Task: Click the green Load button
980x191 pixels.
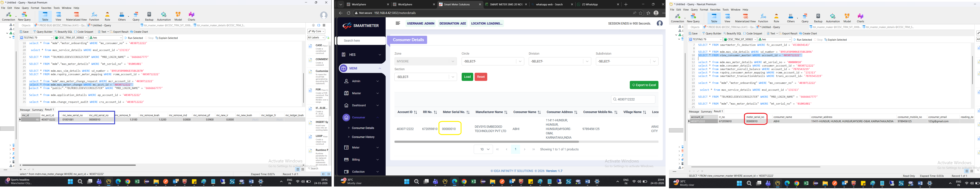Action: coord(467,77)
